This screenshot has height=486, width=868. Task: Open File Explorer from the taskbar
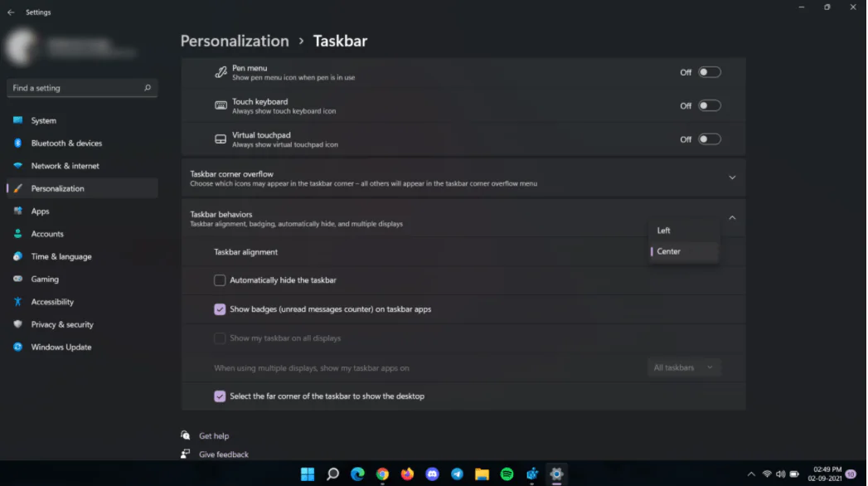pyautogui.click(x=482, y=474)
